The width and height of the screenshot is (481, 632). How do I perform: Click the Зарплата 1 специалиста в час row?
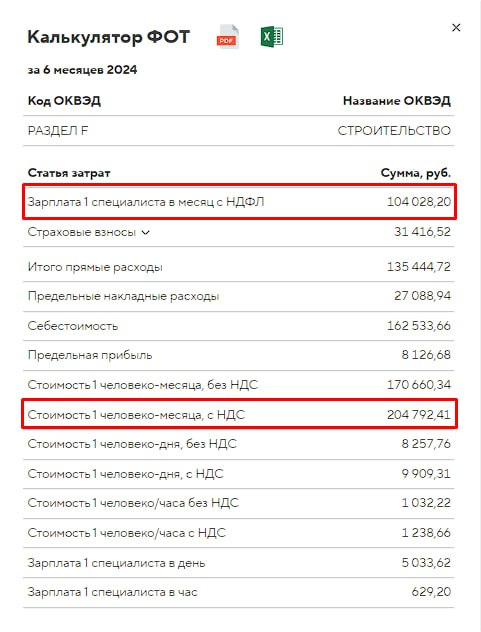pyautogui.click(x=239, y=592)
